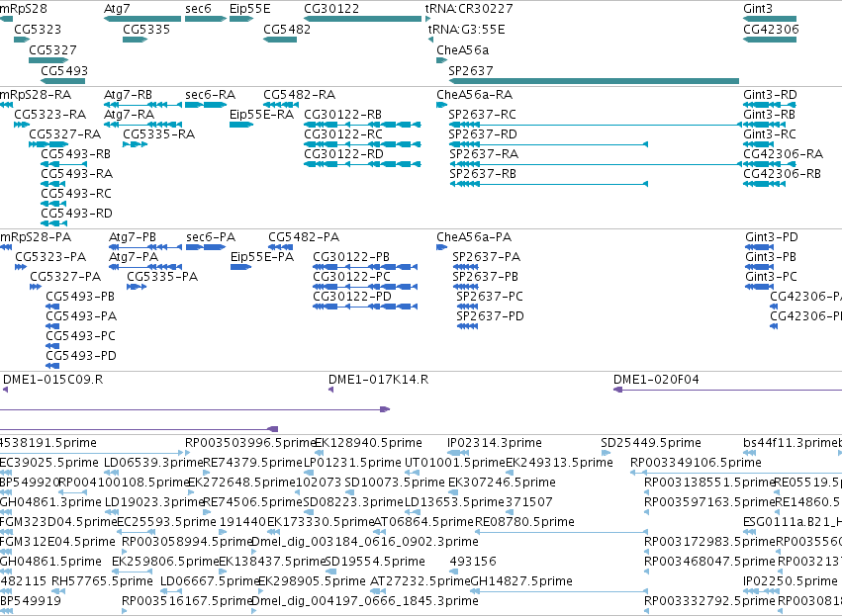The image size is (842, 616).
Task: Select the CG30122-RD transcript
Action: click(363, 164)
